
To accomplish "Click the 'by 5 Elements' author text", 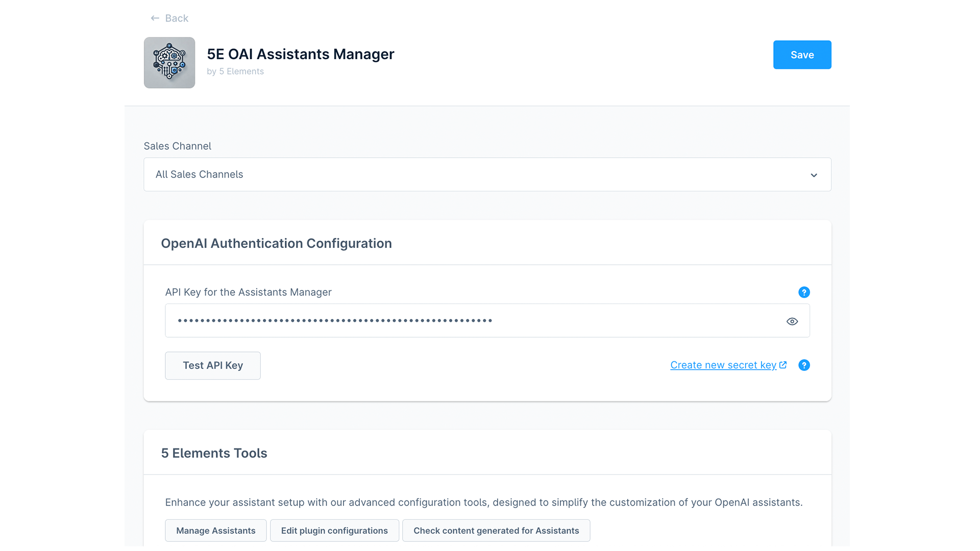I will click(235, 71).
